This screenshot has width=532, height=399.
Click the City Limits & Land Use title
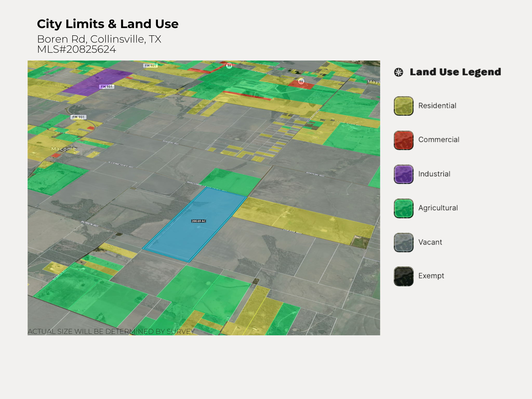pyautogui.click(x=108, y=24)
